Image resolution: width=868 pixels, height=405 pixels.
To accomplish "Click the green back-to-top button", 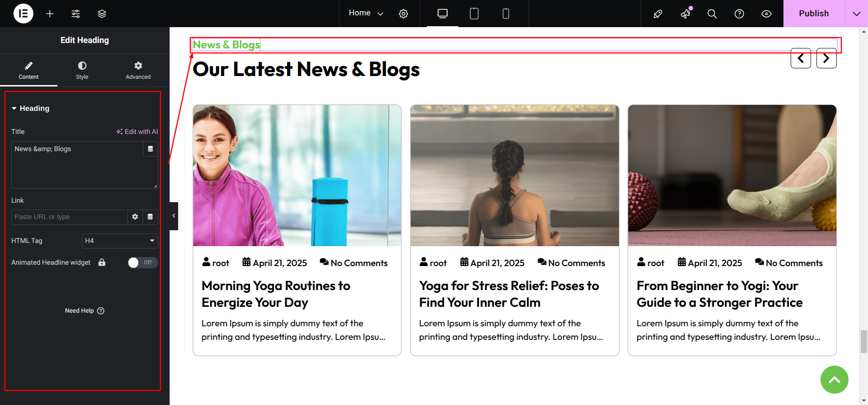I will click(835, 380).
